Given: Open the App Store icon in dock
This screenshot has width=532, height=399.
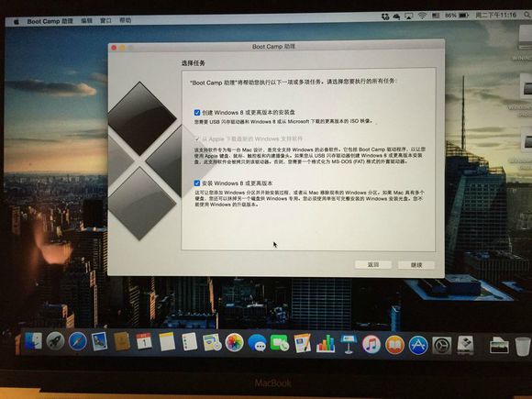Looking at the screenshot, I should pyautogui.click(x=418, y=345).
